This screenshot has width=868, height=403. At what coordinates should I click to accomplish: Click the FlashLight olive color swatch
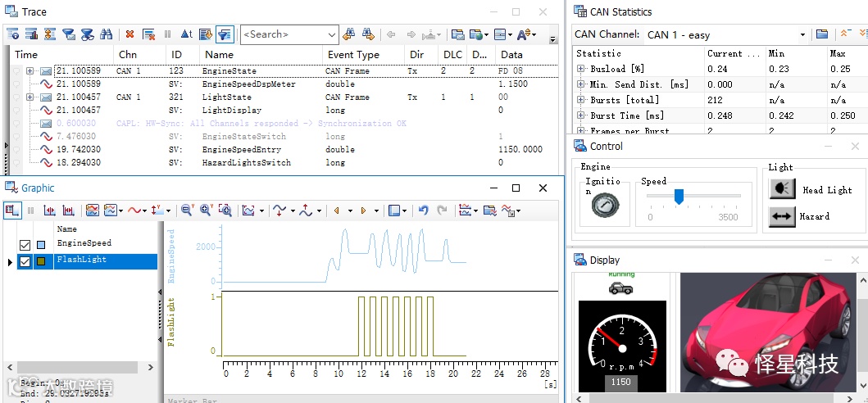tap(41, 261)
